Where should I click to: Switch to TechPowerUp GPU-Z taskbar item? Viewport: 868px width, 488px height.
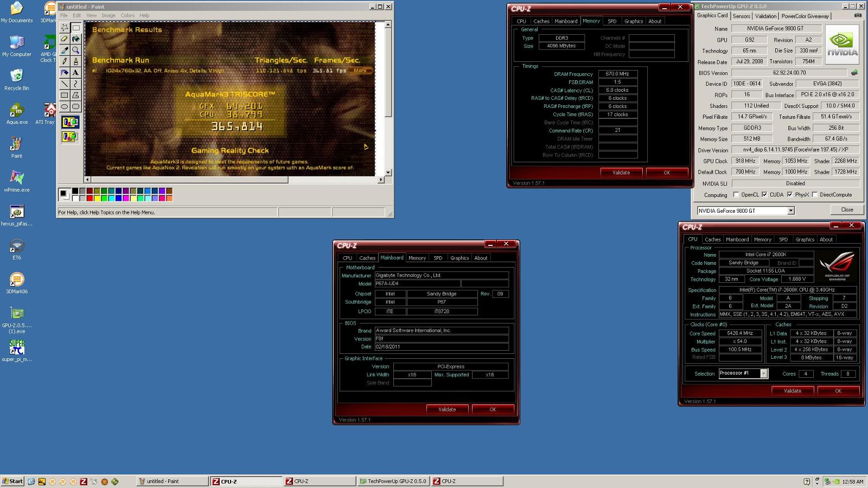(393, 481)
